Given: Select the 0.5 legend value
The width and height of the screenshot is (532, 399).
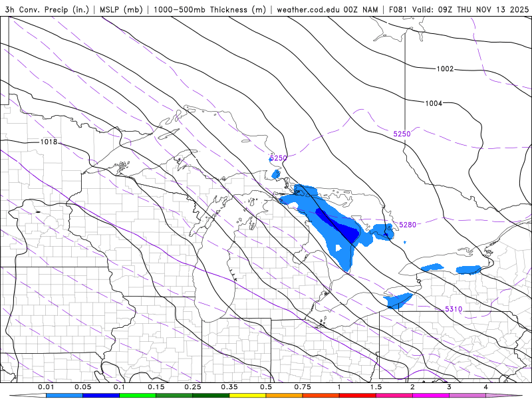Looking at the screenshot, I should point(266,387).
